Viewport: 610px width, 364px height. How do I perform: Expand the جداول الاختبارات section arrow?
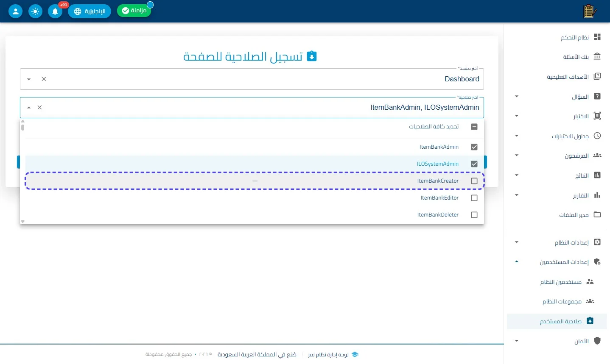click(517, 136)
